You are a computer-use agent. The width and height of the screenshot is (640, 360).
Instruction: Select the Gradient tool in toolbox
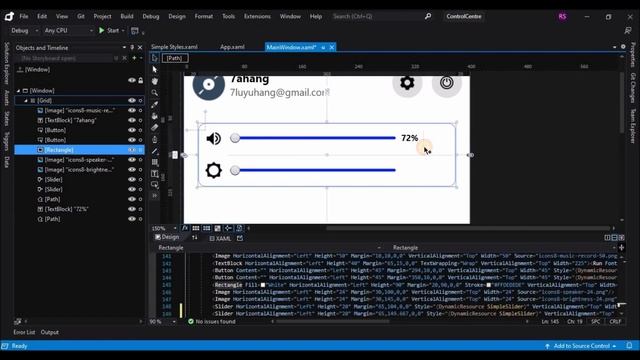pos(155,127)
